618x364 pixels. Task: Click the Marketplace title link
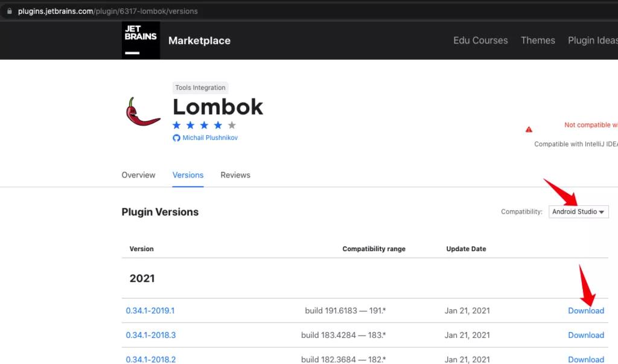click(199, 40)
